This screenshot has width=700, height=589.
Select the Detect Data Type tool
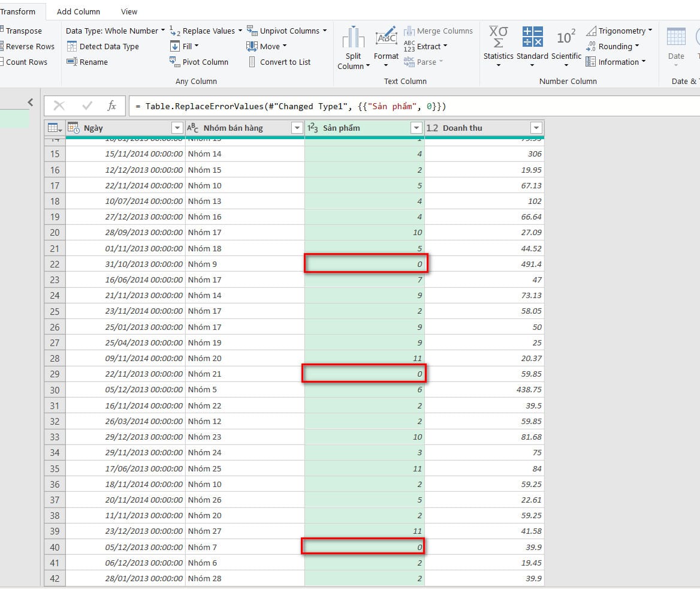click(108, 46)
